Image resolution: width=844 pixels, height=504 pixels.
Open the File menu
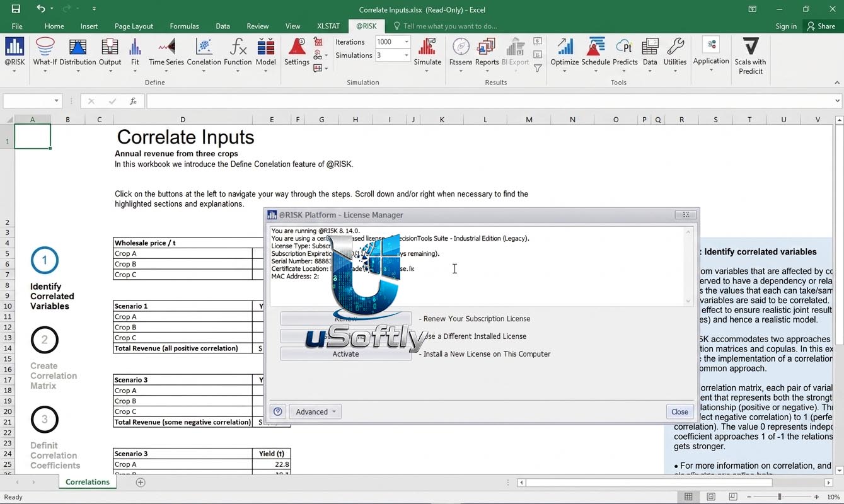17,26
